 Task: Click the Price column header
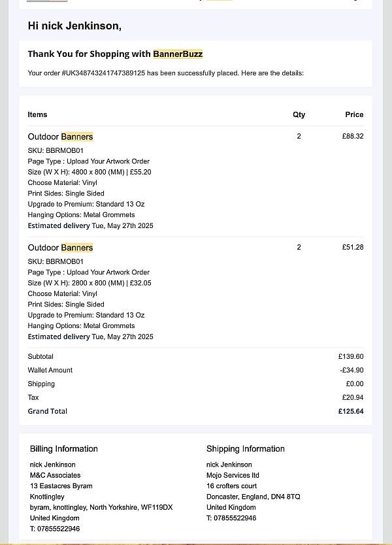pos(354,114)
